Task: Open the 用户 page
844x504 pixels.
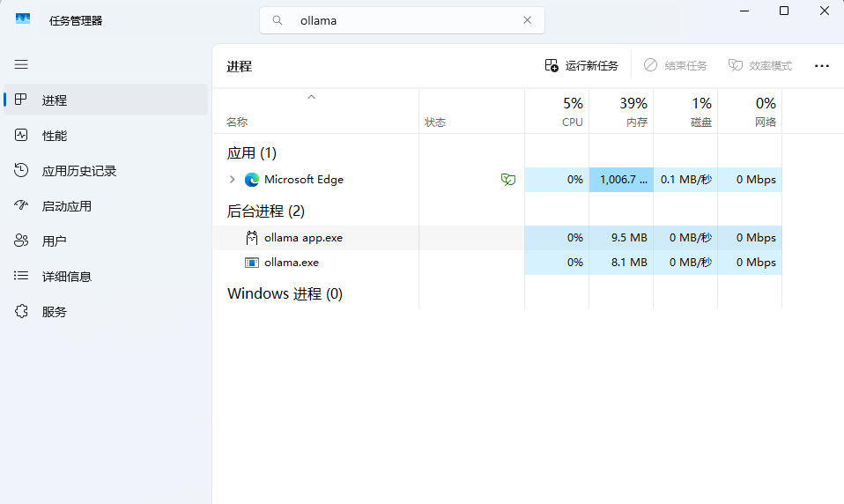Action: click(x=106, y=241)
